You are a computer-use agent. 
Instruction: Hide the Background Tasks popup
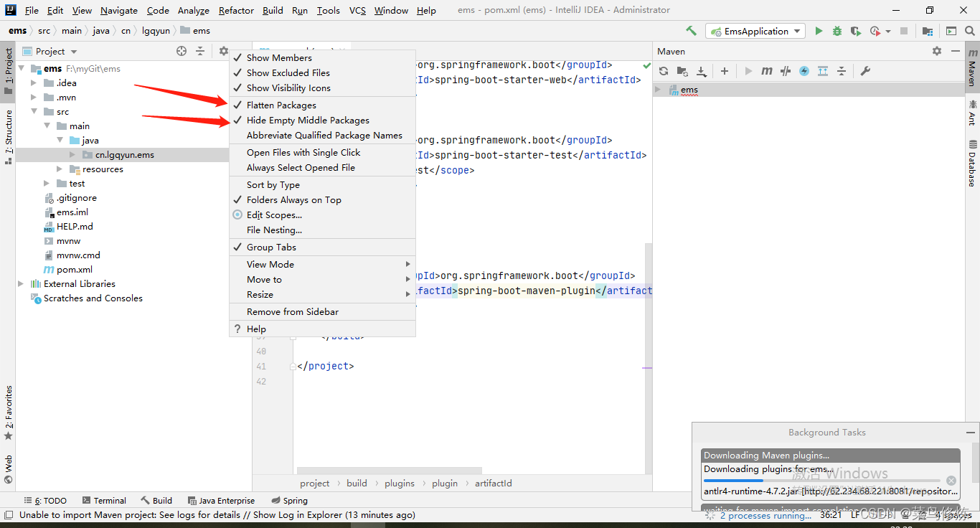pyautogui.click(x=971, y=433)
